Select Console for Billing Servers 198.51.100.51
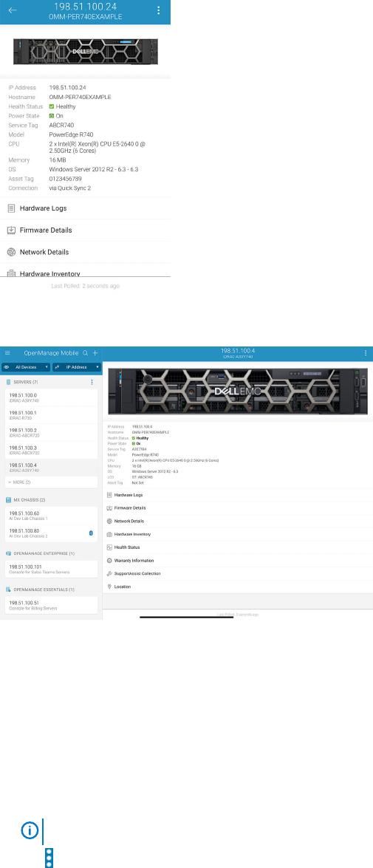This screenshot has height=868, width=373. pos(52,605)
